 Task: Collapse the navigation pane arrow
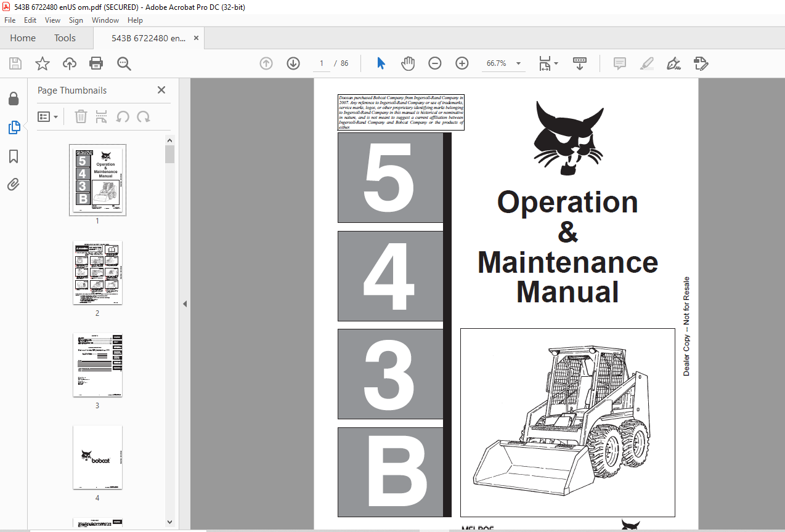185,304
